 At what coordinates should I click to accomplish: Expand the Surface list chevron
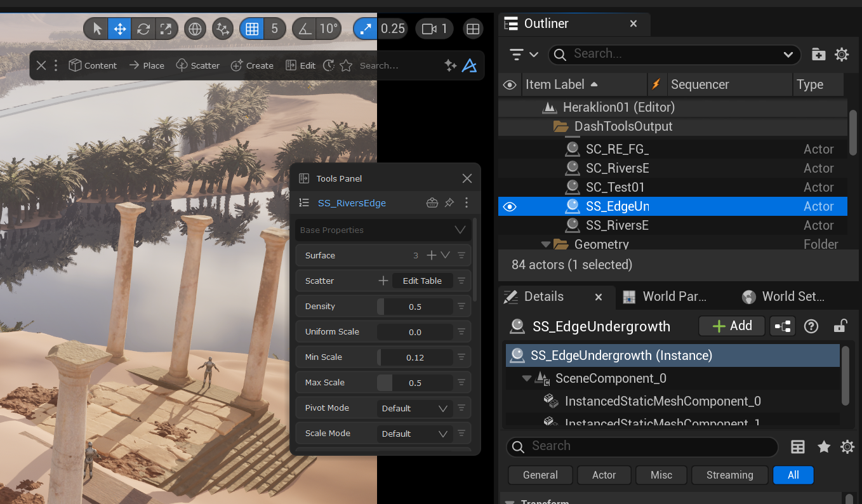point(446,255)
